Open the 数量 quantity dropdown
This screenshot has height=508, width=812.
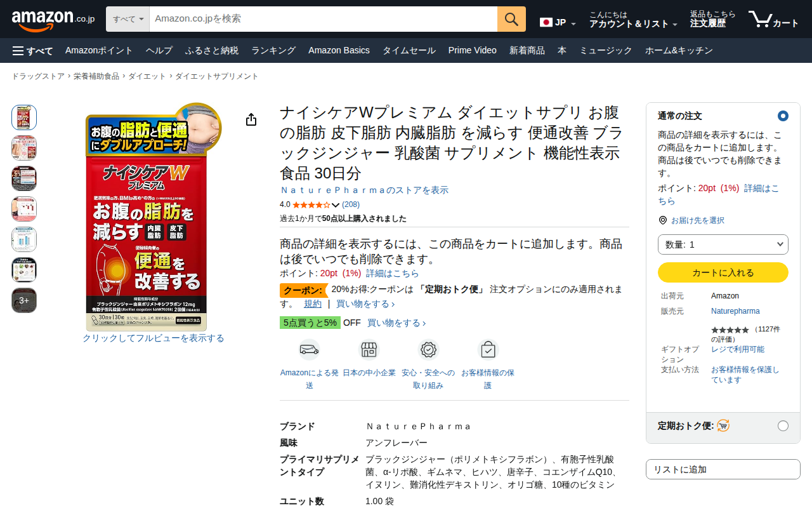723,244
